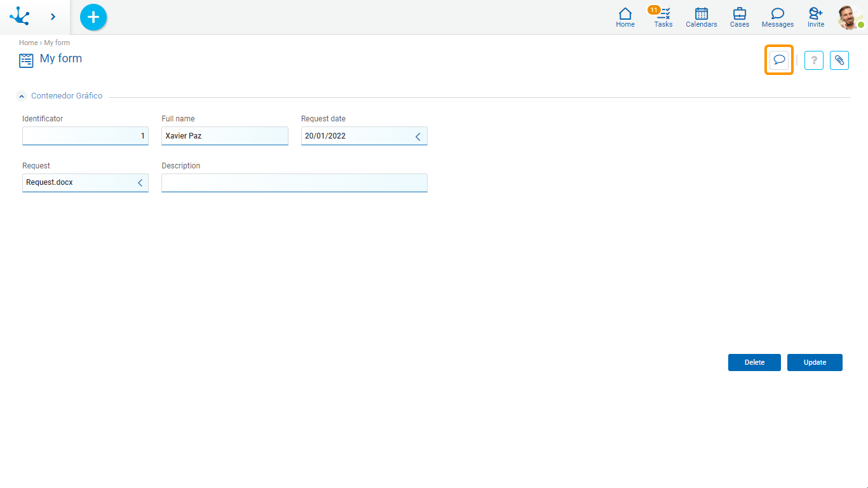
Task: Click the Deyel logo icon
Action: pyautogui.click(x=20, y=17)
